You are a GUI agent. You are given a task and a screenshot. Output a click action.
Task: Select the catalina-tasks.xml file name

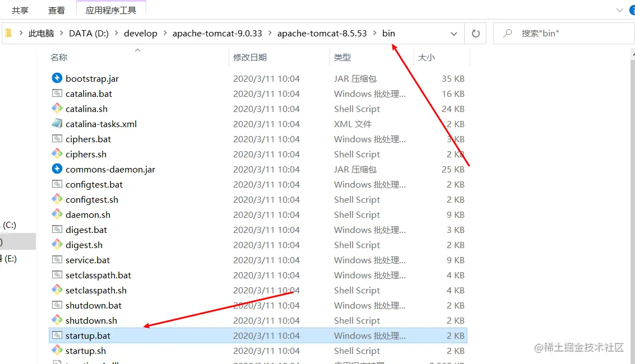click(x=101, y=124)
